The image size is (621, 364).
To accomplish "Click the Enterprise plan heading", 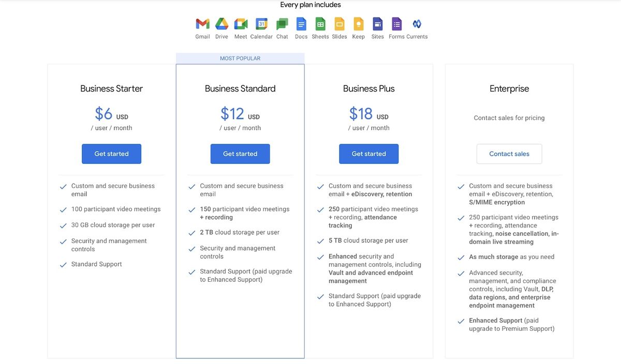I will click(x=509, y=88).
